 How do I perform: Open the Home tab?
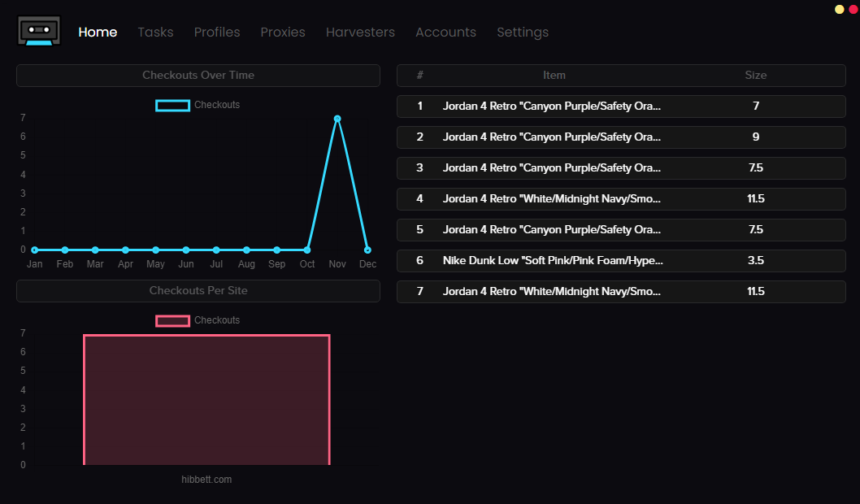coord(98,33)
